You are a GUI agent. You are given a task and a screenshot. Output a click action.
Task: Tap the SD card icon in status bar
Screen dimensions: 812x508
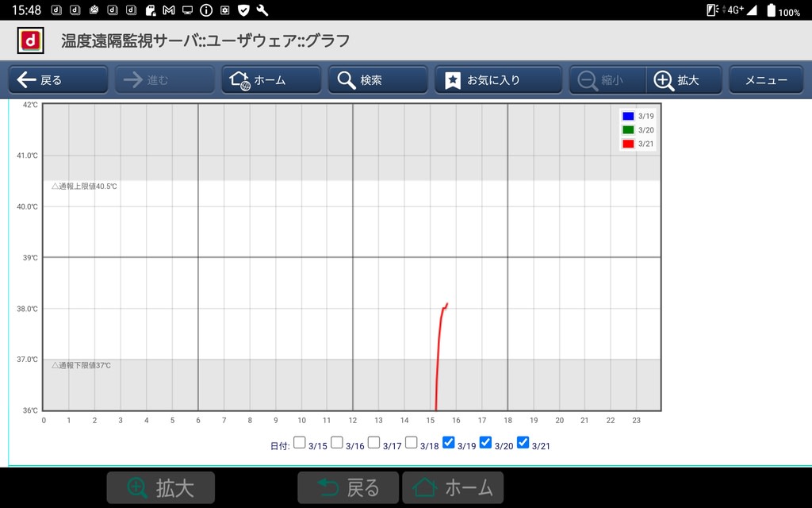click(151, 10)
